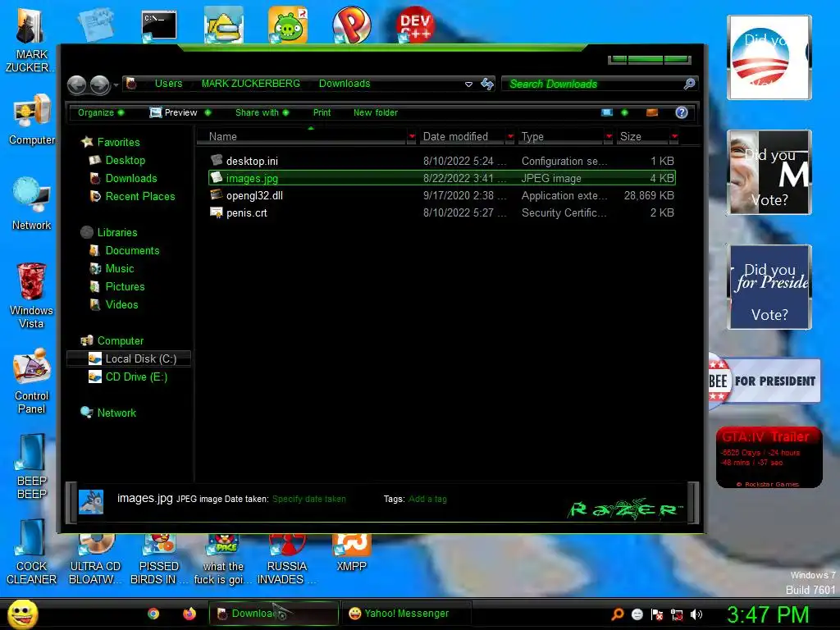
Task: Open the view options dropdown dot
Action: pyautogui.click(x=624, y=112)
